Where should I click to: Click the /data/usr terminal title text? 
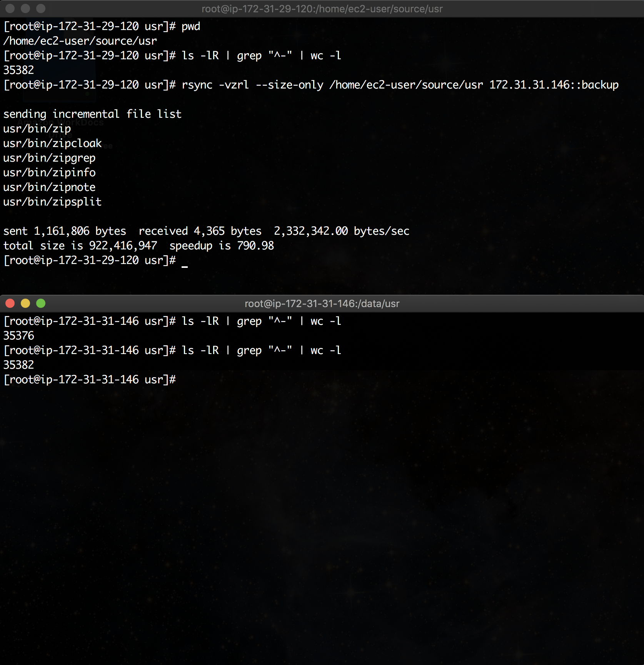pyautogui.click(x=322, y=304)
